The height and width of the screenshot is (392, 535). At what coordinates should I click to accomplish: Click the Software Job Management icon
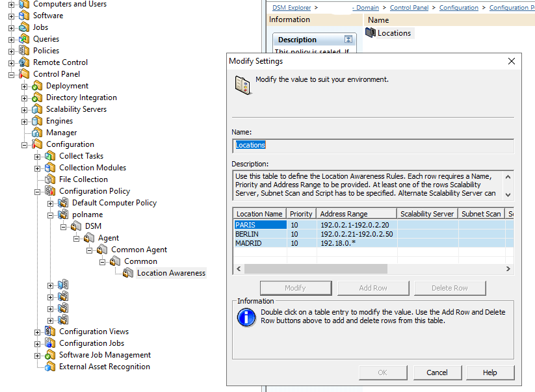coord(50,355)
